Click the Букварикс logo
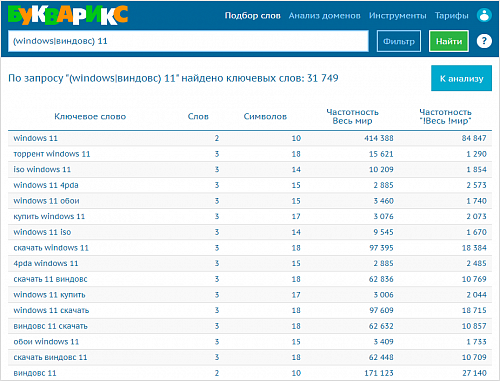This screenshot has width=500, height=381. [x=68, y=15]
